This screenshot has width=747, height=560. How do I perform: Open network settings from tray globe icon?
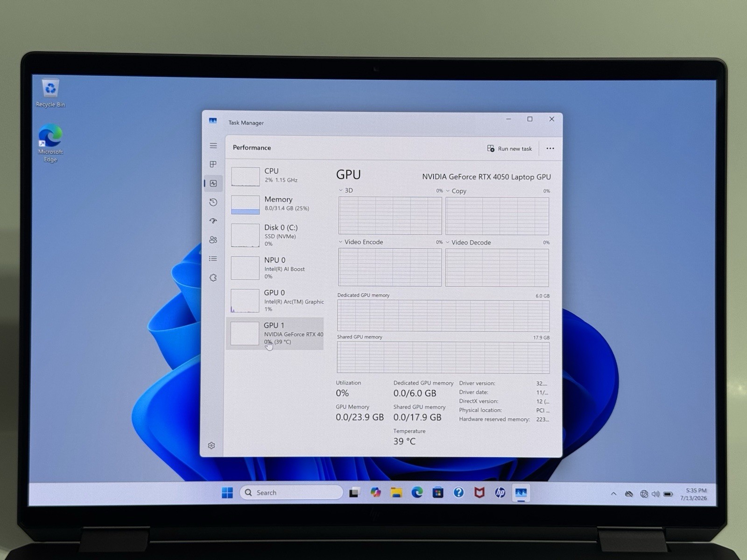click(644, 494)
